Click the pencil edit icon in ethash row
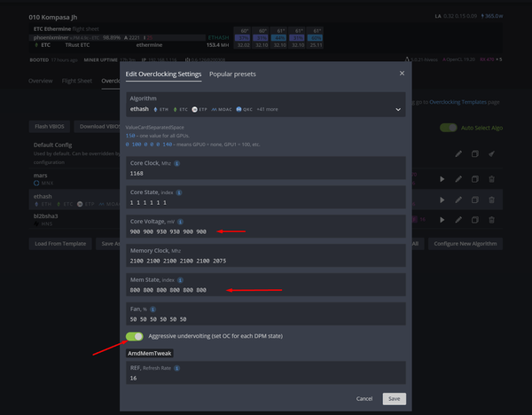Image resolution: width=532 pixels, height=415 pixels. click(x=458, y=199)
